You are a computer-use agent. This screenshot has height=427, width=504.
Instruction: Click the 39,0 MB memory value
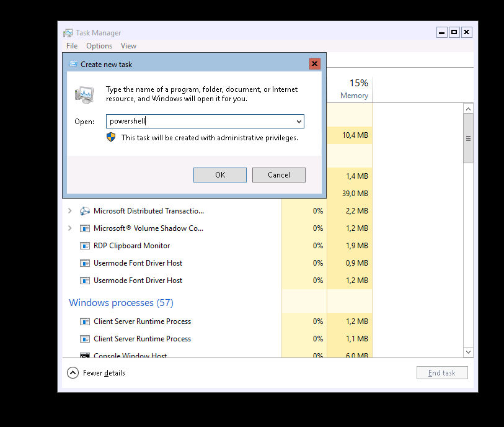[x=355, y=194]
